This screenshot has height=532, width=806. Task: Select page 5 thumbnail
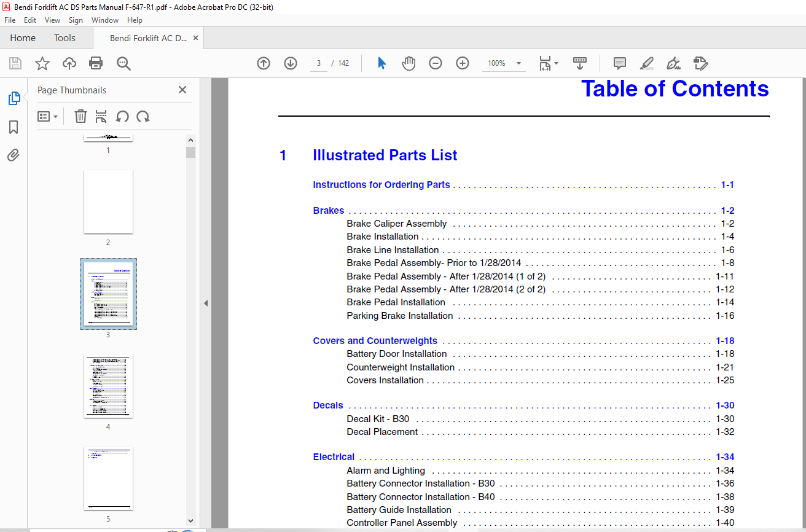(108, 478)
